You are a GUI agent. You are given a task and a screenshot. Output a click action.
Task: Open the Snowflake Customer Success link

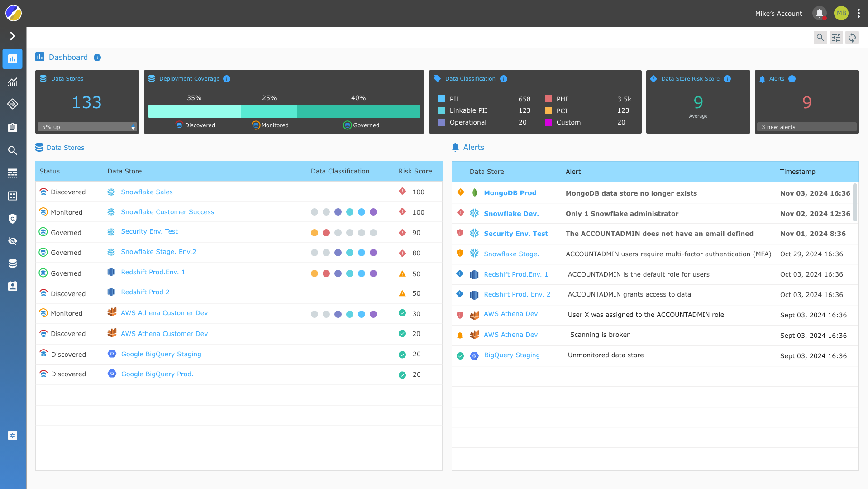tap(167, 212)
